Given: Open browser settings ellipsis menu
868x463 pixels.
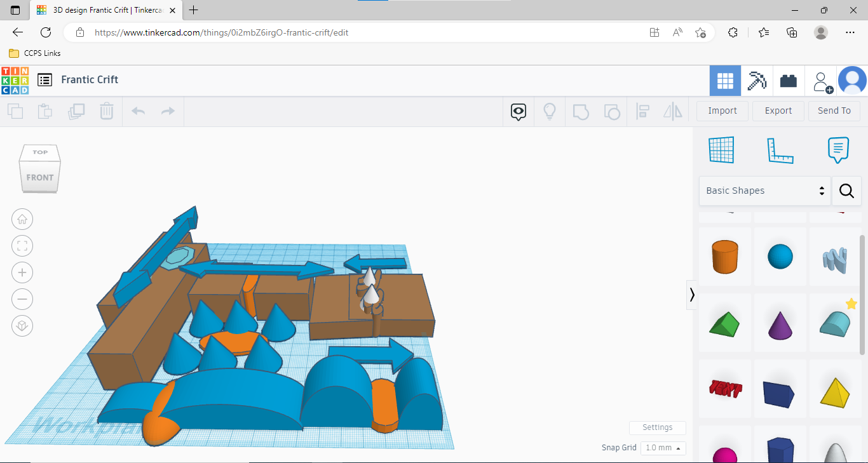Looking at the screenshot, I should tap(850, 32).
